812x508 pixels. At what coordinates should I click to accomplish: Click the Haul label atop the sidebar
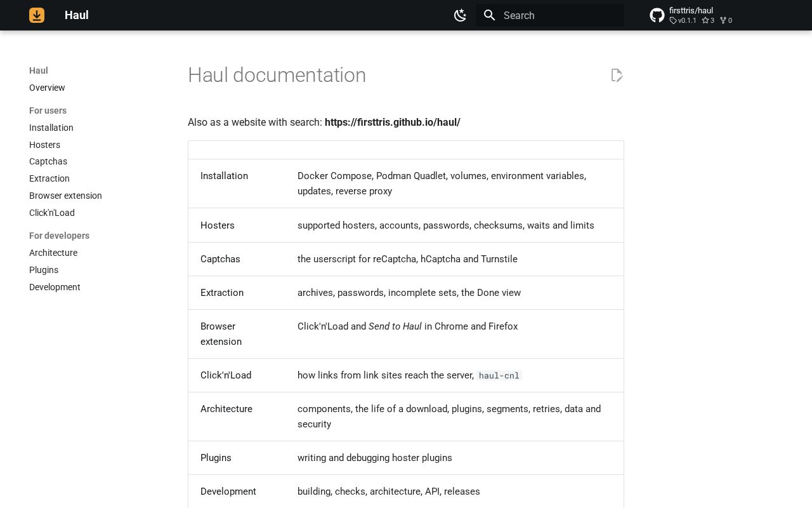(39, 70)
